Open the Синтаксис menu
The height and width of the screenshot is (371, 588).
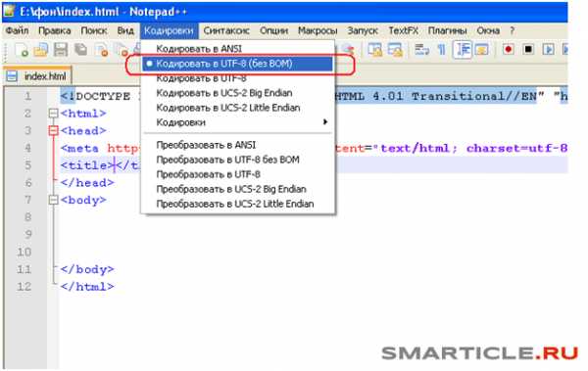tap(226, 30)
